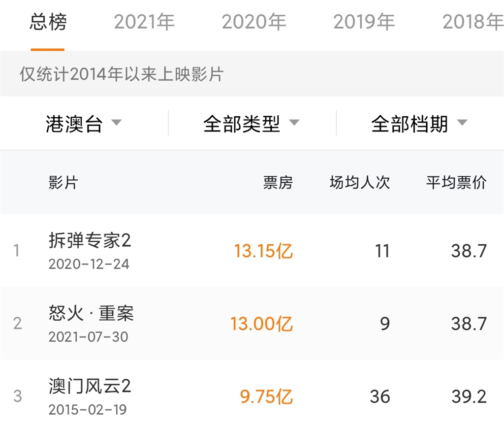Switch to the 2019年 tab
504x429 pixels.
(363, 22)
